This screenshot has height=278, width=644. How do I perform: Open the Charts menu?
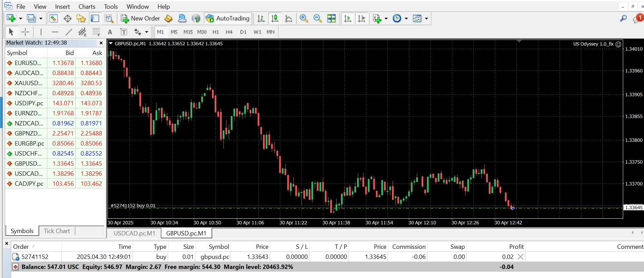tap(87, 6)
